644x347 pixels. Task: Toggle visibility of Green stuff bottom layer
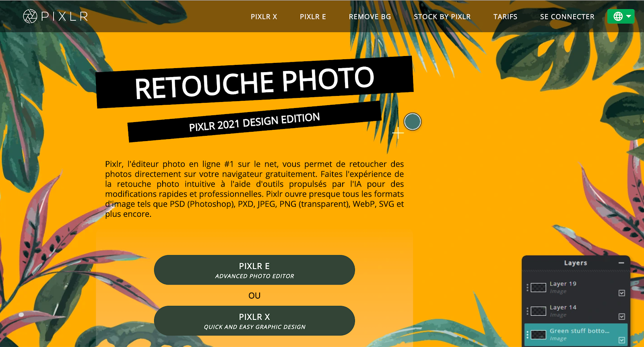coord(622,340)
